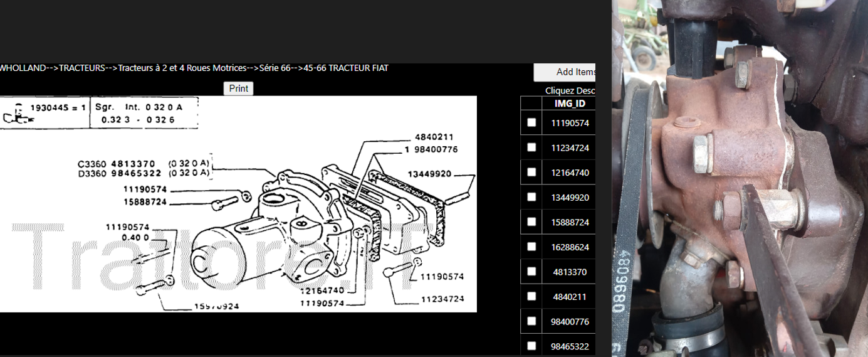The height and width of the screenshot is (357, 868).
Task: Click the Print button
Action: [238, 88]
